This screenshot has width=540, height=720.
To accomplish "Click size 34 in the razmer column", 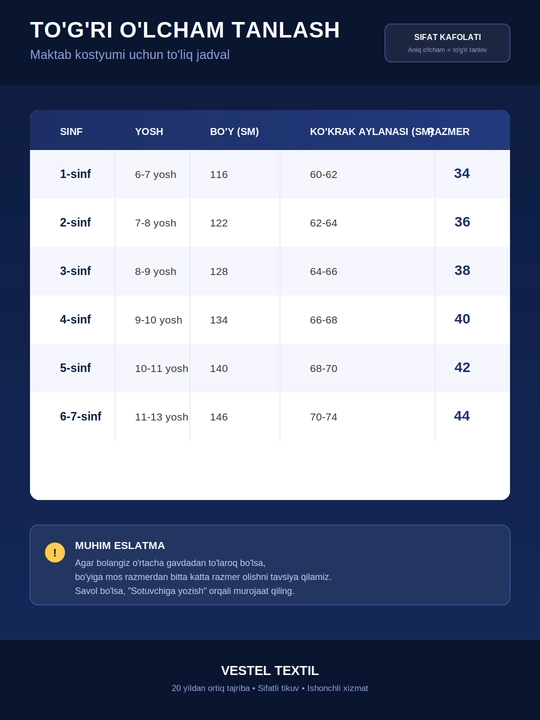I will (462, 174).
